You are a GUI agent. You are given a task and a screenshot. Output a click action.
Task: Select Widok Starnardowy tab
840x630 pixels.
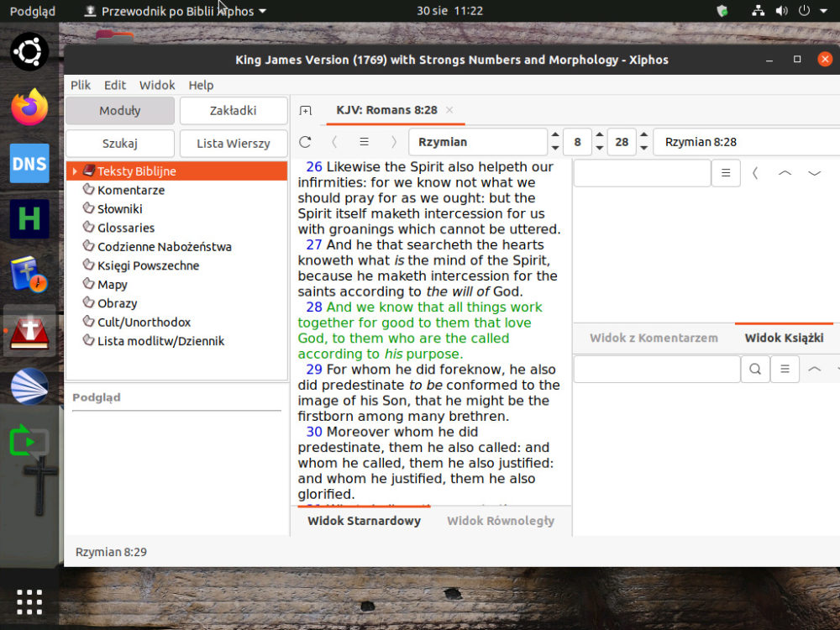364,521
